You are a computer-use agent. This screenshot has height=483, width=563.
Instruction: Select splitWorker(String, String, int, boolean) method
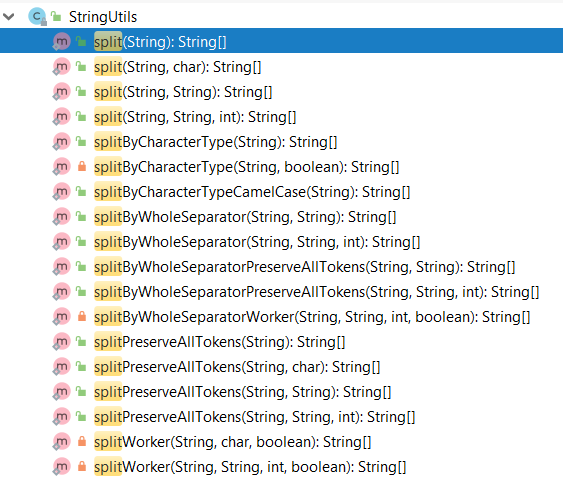coord(250,467)
